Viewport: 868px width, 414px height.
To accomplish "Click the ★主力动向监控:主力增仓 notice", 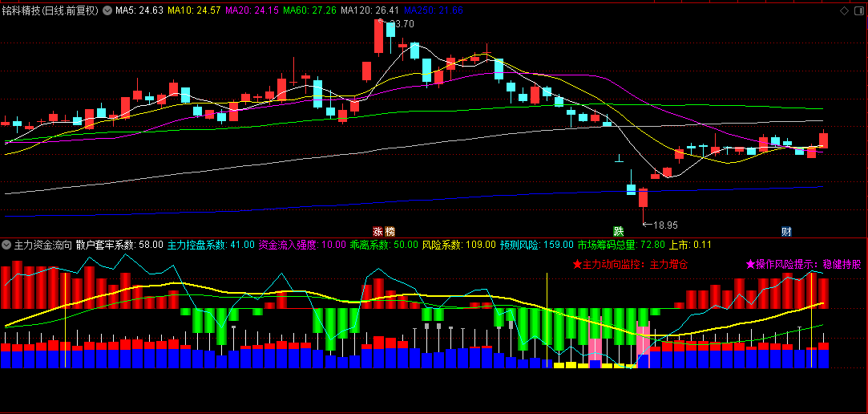I will pos(630,264).
